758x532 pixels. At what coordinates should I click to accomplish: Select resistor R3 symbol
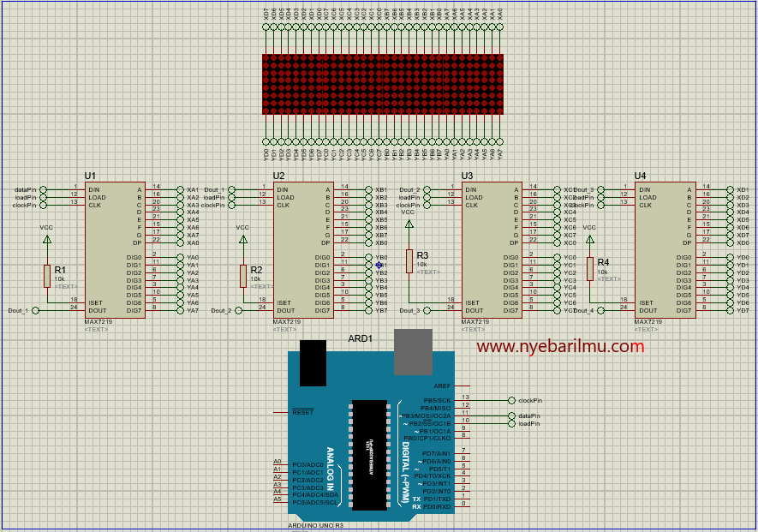pos(409,260)
